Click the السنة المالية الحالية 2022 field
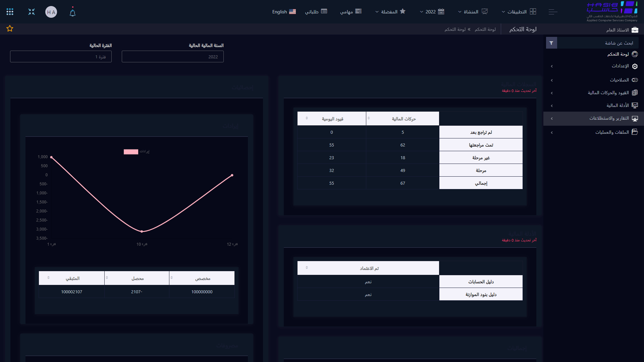The image size is (644, 362). [x=172, y=57]
